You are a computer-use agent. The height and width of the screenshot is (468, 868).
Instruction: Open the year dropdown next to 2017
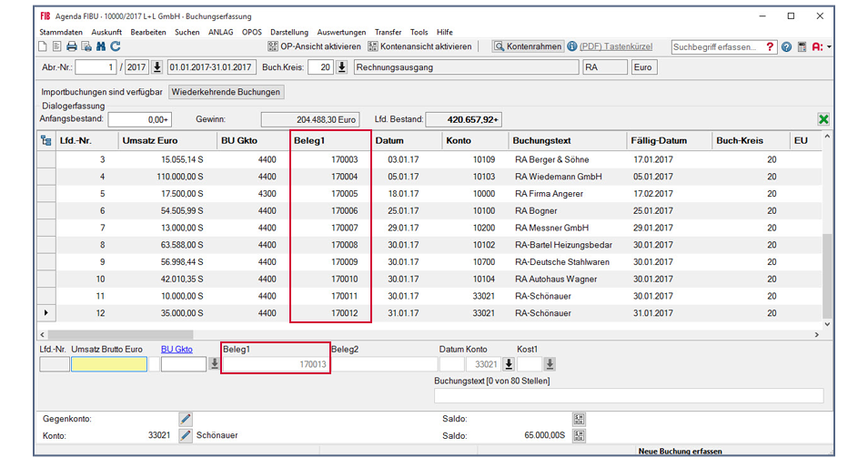[x=156, y=66]
